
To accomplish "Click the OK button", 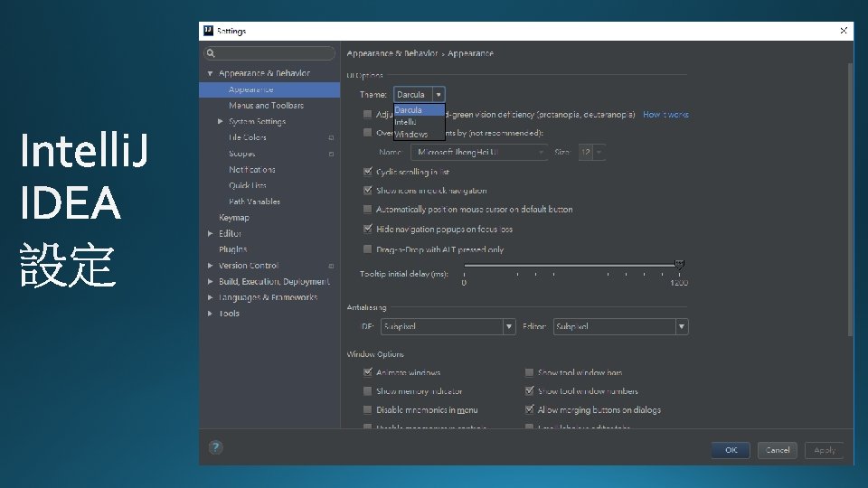I will point(731,450).
